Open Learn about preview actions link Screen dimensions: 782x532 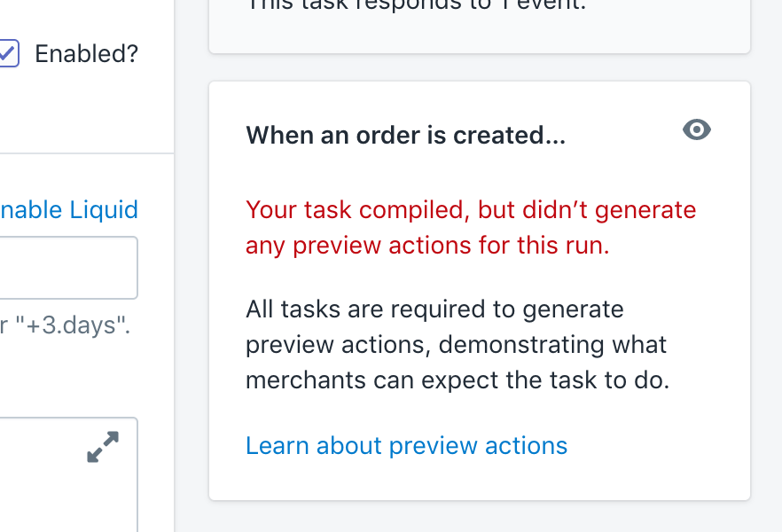tap(406, 445)
